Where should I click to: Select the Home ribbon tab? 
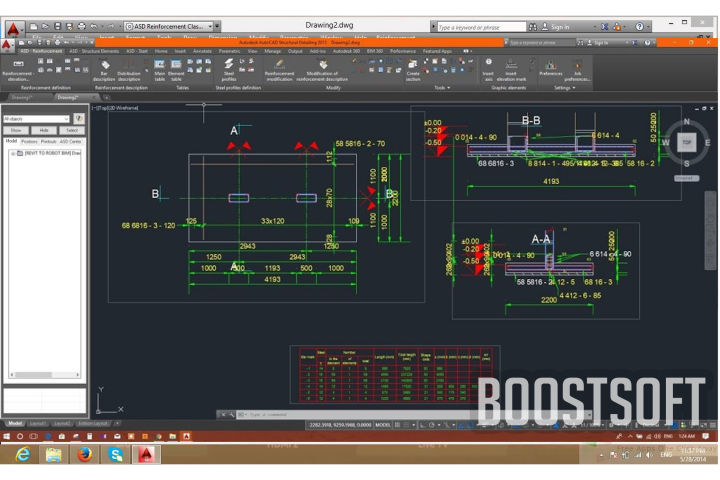(161, 51)
